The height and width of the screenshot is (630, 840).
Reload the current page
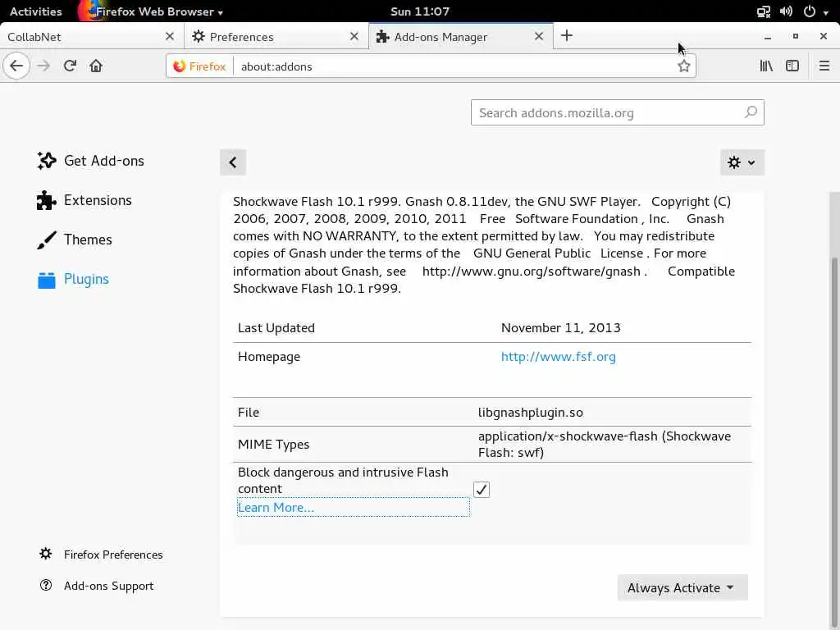pyautogui.click(x=70, y=66)
